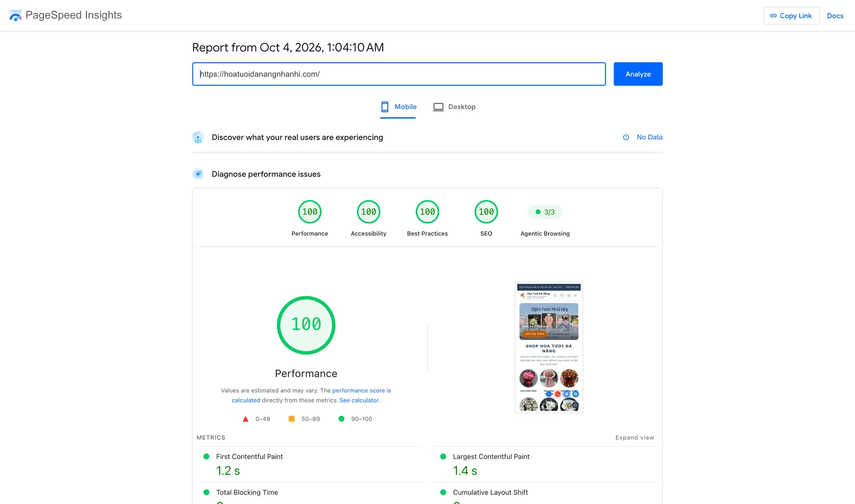
Task: Click the large Performance 100 gauge
Action: coord(306,325)
